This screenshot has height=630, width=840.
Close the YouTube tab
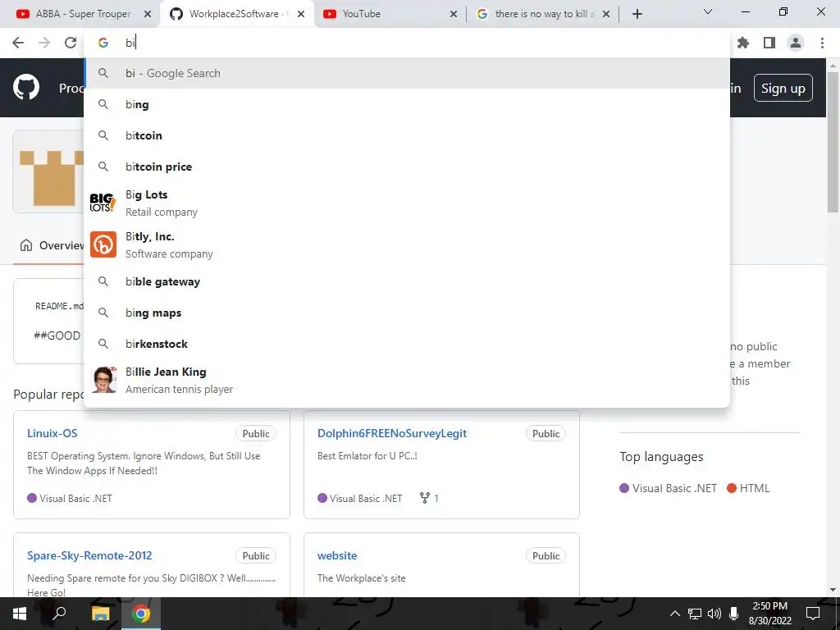tap(454, 15)
